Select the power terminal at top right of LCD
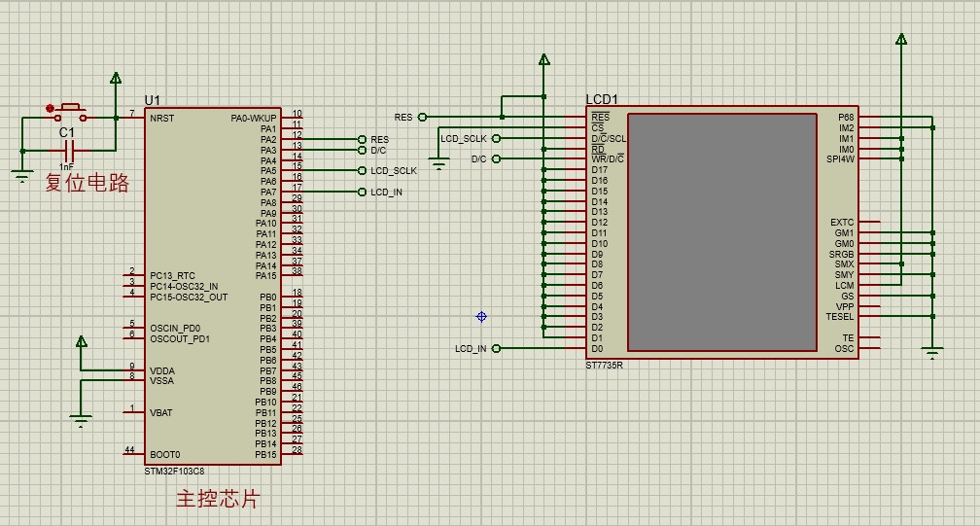This screenshot has height=526, width=980. point(901,40)
